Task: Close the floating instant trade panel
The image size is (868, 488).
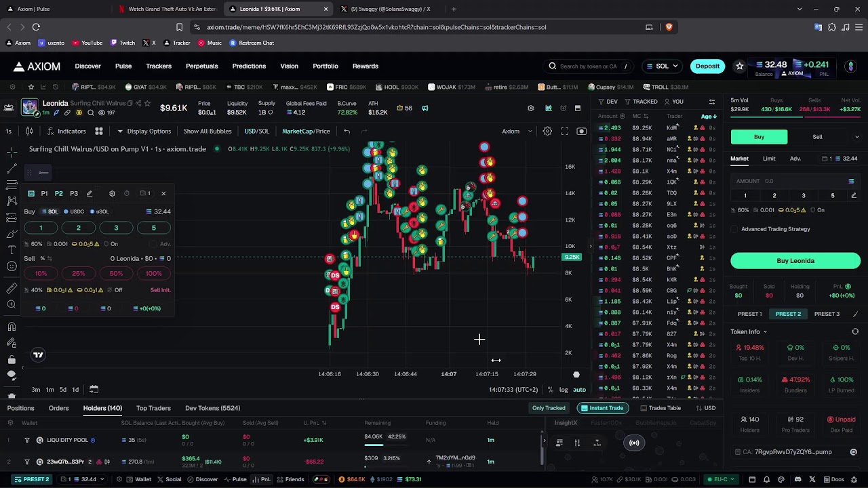Action: (163, 193)
